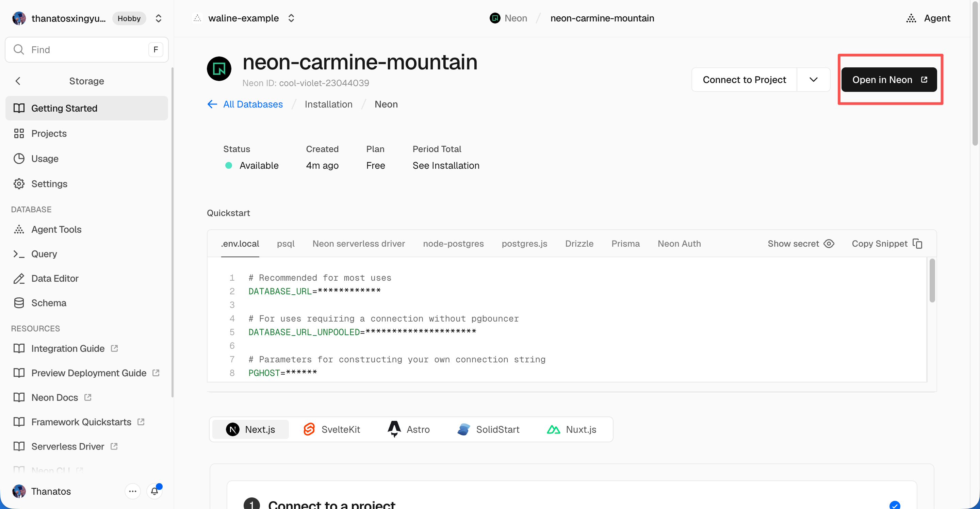This screenshot has width=980, height=509.
Task: Select the postgres.js tab
Action: (x=524, y=244)
